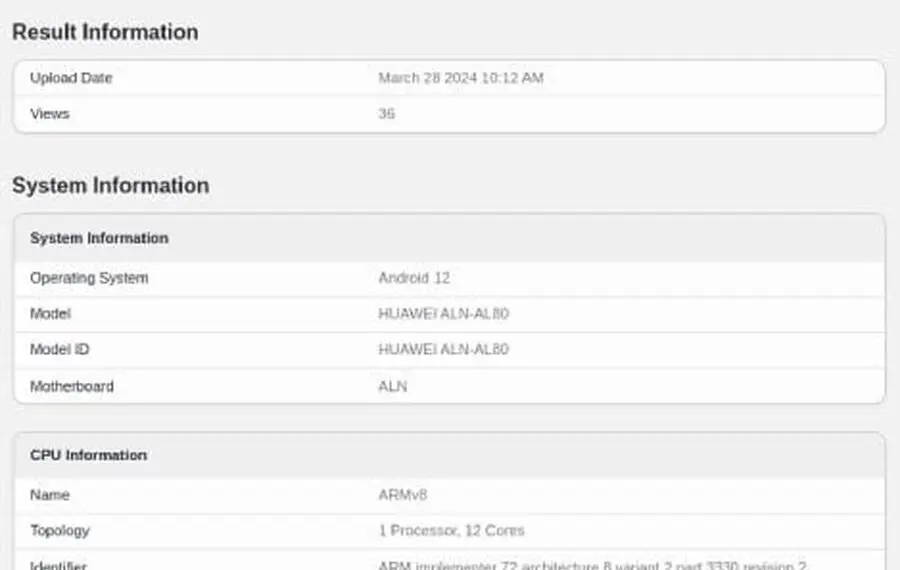Select the HUAWEI ALN-AL80 Model ID value
Screen dimensions: 900x570
coord(444,350)
